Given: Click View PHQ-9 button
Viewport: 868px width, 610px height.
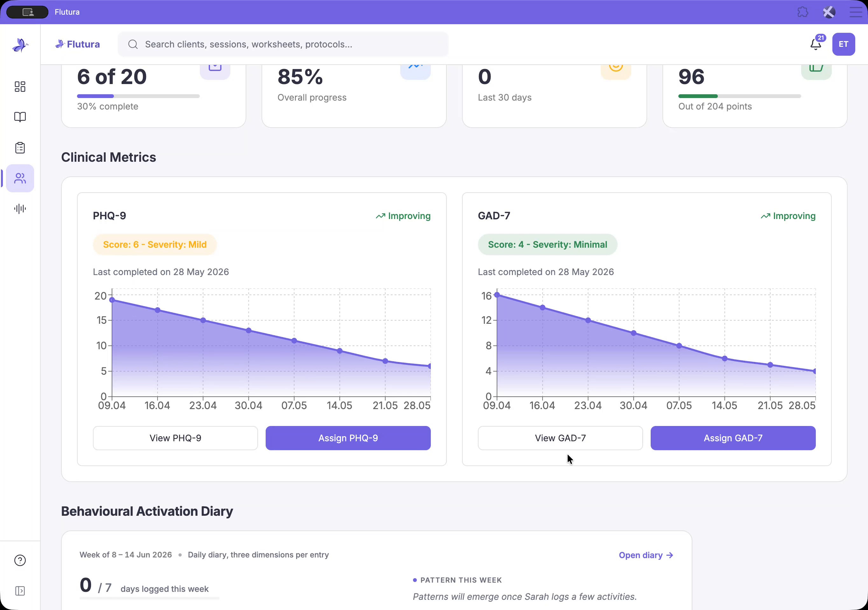Looking at the screenshot, I should pos(175,438).
